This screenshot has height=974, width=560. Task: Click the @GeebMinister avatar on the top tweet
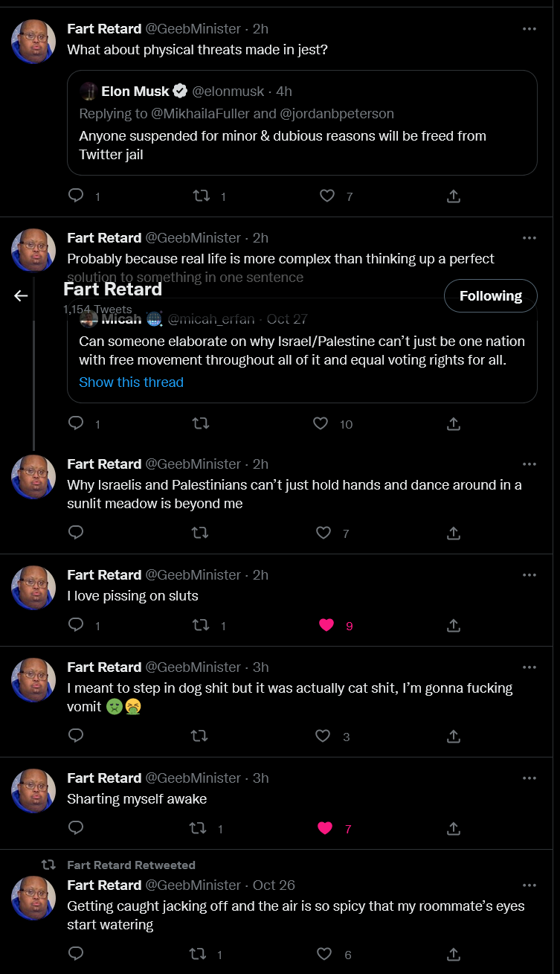click(x=33, y=42)
